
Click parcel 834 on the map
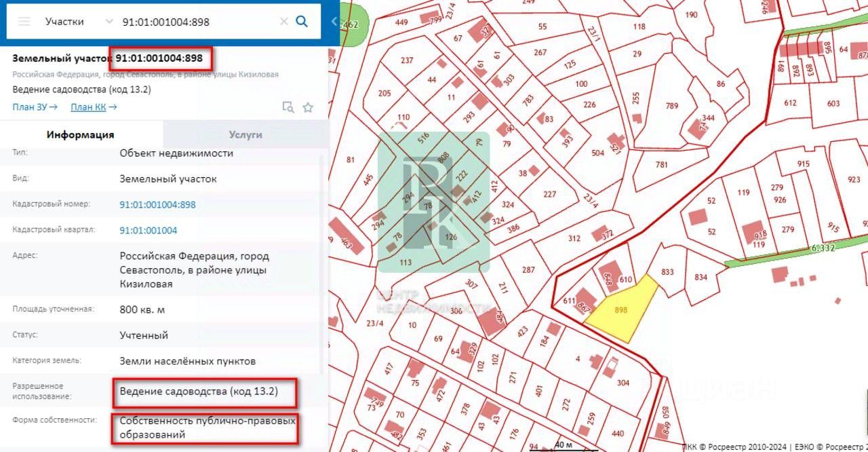point(701,276)
